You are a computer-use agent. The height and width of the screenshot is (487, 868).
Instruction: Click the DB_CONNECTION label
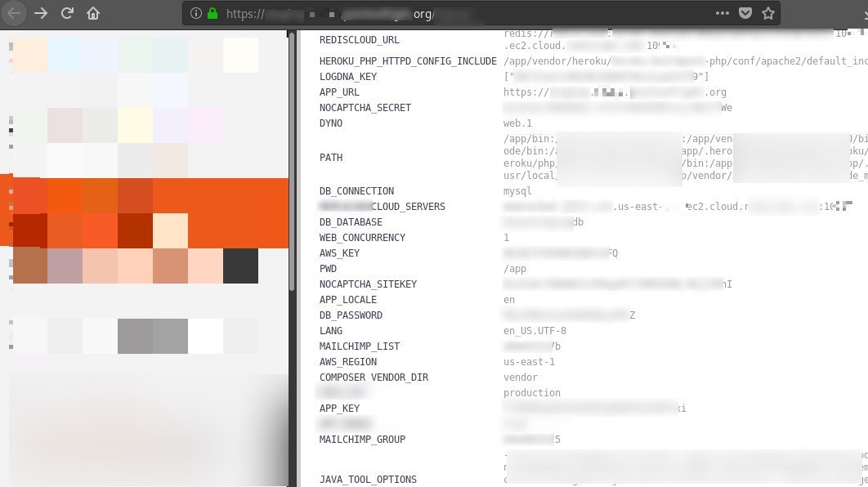tap(356, 191)
